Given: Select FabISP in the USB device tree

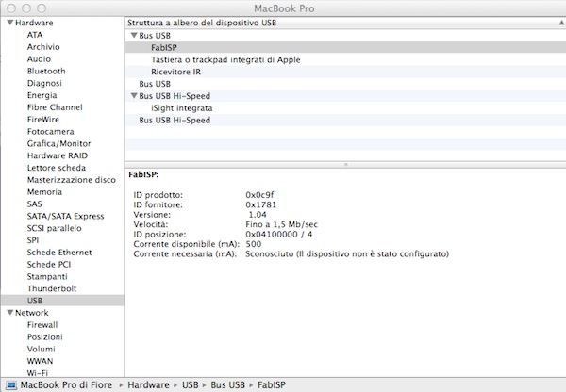Looking at the screenshot, I should click(345, 47).
